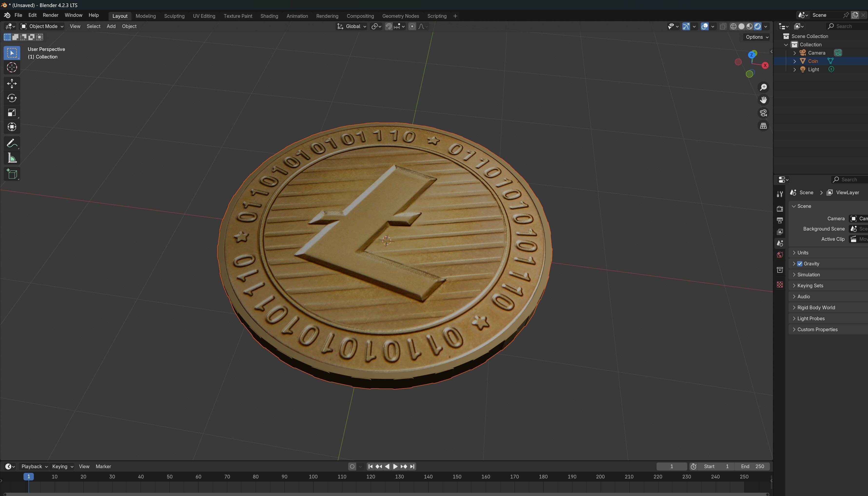Open the Texture properties tab (checker icon)
The width and height of the screenshot is (868, 496).
pos(780,284)
